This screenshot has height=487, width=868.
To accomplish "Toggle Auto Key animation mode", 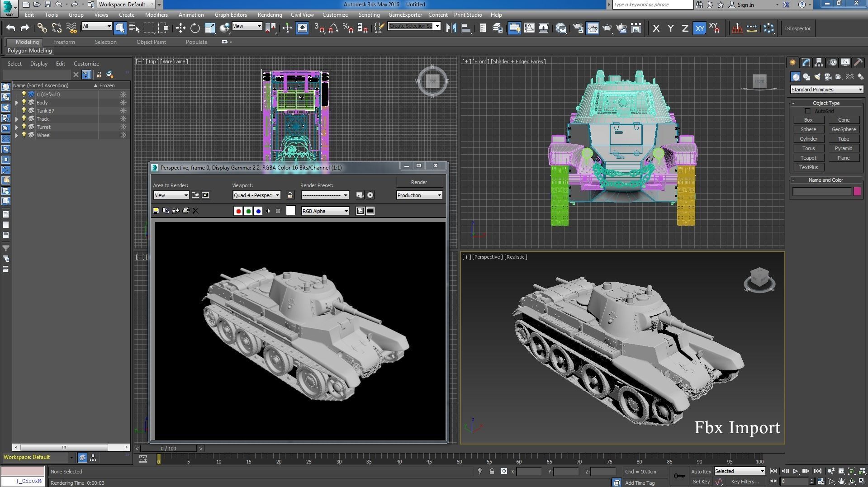I will 701,471.
